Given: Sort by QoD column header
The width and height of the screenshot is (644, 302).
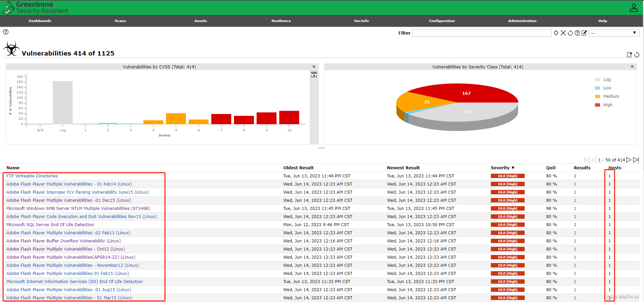Looking at the screenshot, I should coord(551,168).
